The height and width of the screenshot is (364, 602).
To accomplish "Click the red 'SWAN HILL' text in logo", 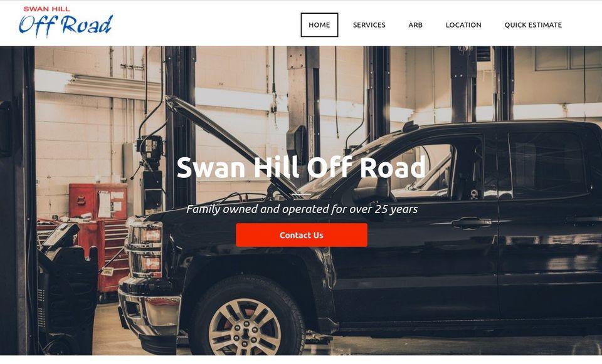I will click(x=46, y=9).
